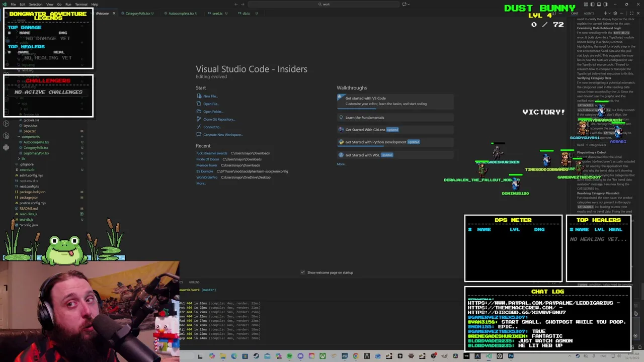Click the VS Code logo in title bar
This screenshot has height=362, width=644.
click(x=5, y=4)
